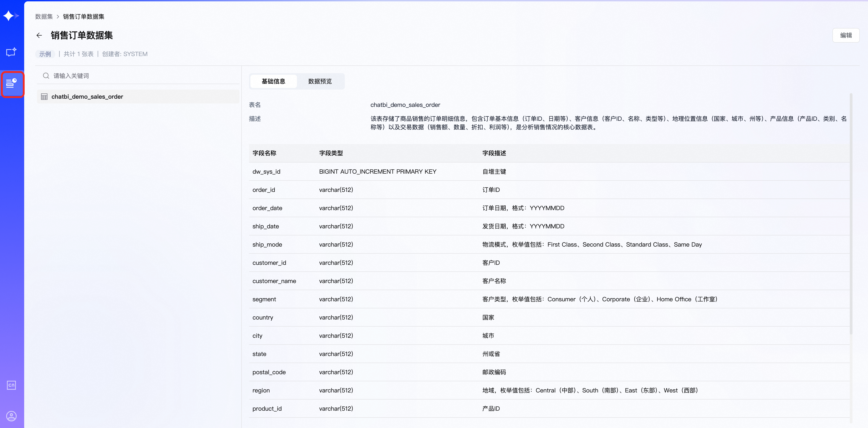868x428 pixels.
Task: Open the datasets sidebar icon
Action: click(x=11, y=83)
